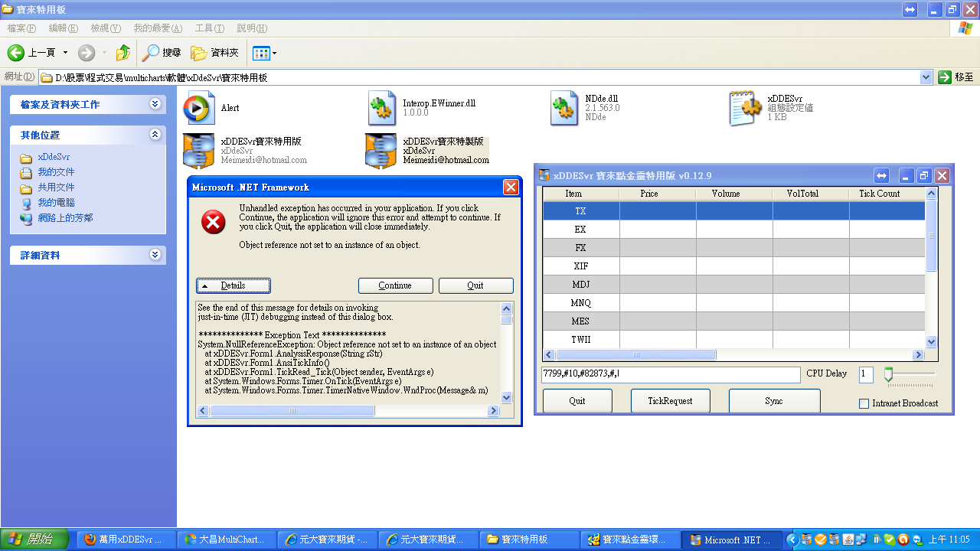Collapse the 其他位置 panel
This screenshot has width=980, height=551.
(155, 135)
